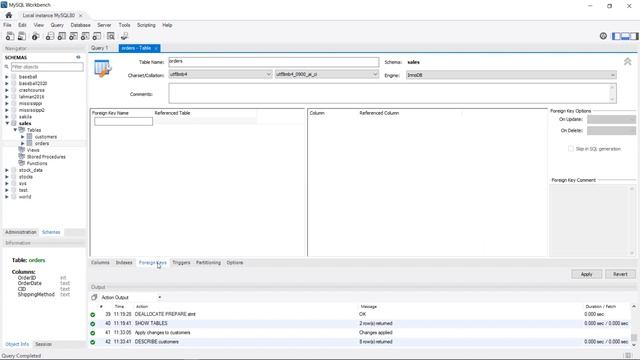Screen dimensions: 640x360
Task: Expand the crashcourse schema
Action: (7, 90)
